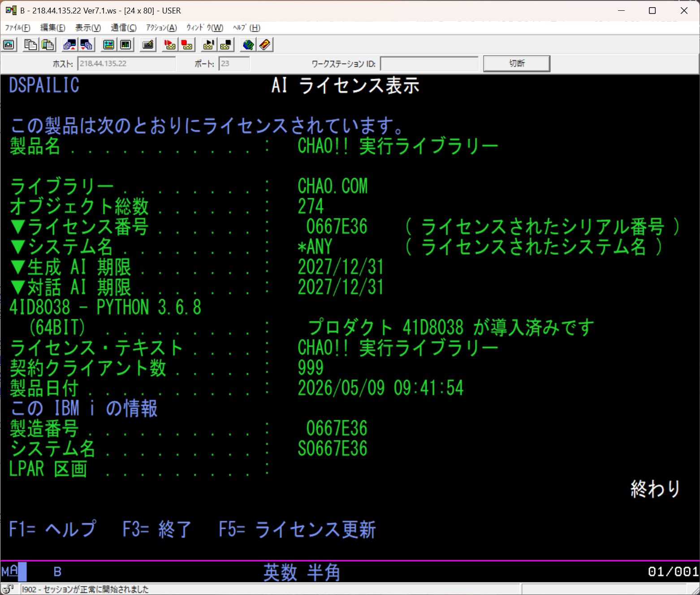Click the session application icon in title bar
This screenshot has height=595, width=700.
[11, 10]
